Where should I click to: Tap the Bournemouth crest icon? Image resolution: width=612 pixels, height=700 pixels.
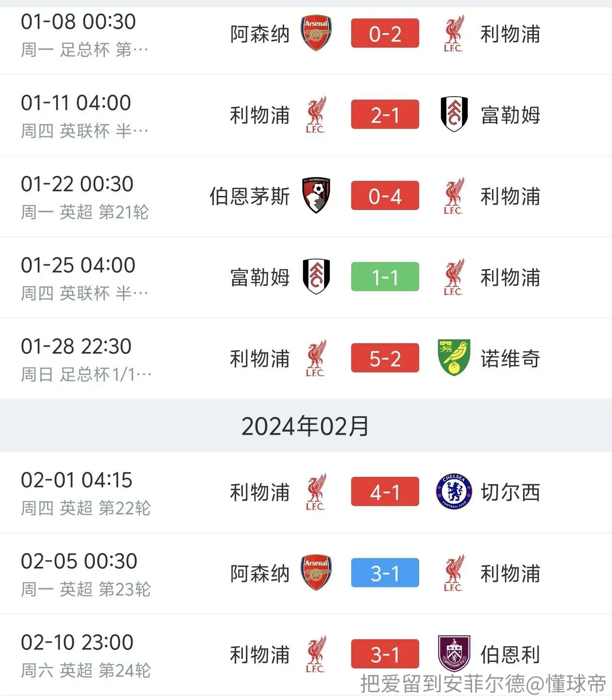click(316, 195)
